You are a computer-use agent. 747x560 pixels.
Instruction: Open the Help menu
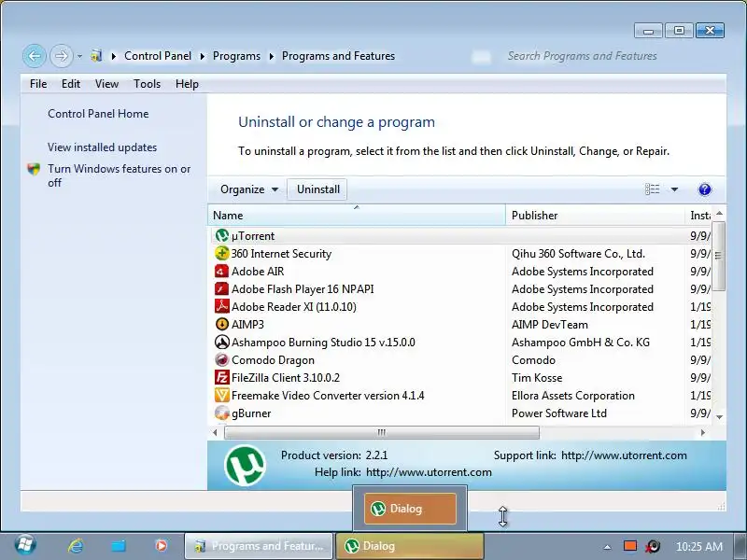pyautogui.click(x=187, y=84)
